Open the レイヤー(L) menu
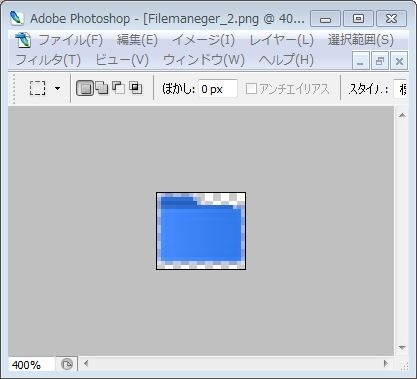This screenshot has width=417, height=379. [282, 40]
